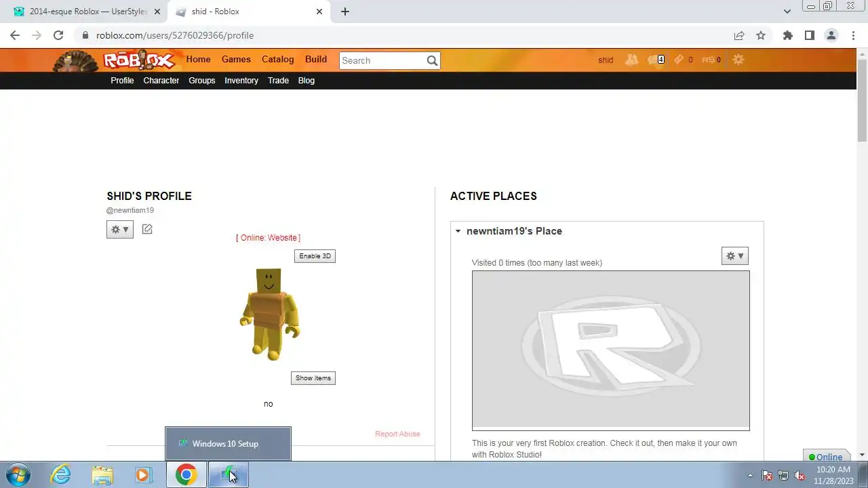Go to Profile in the sub-navigation
This screenshot has width=868, height=488.
(x=122, y=81)
